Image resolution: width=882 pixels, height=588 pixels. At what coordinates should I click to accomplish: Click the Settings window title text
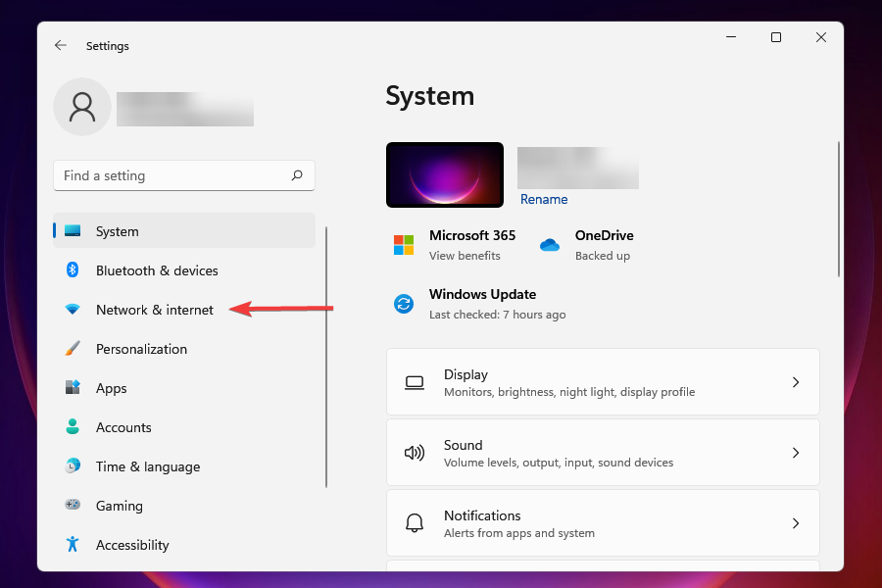point(108,46)
